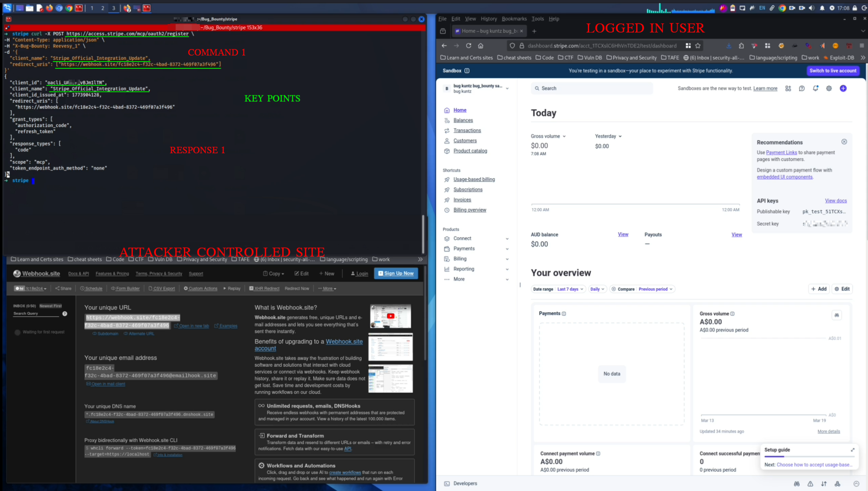Open Firefox History menu
Viewport: 868px width, 491px height.
(x=488, y=19)
